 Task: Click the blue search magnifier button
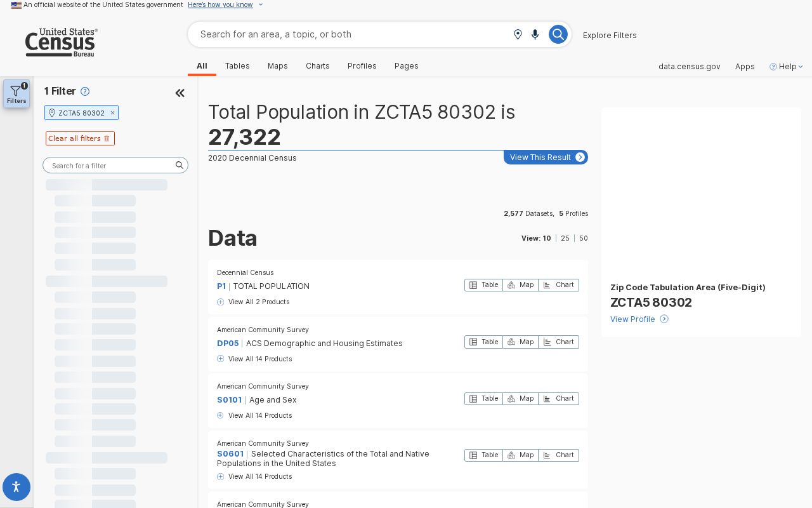[x=558, y=34]
